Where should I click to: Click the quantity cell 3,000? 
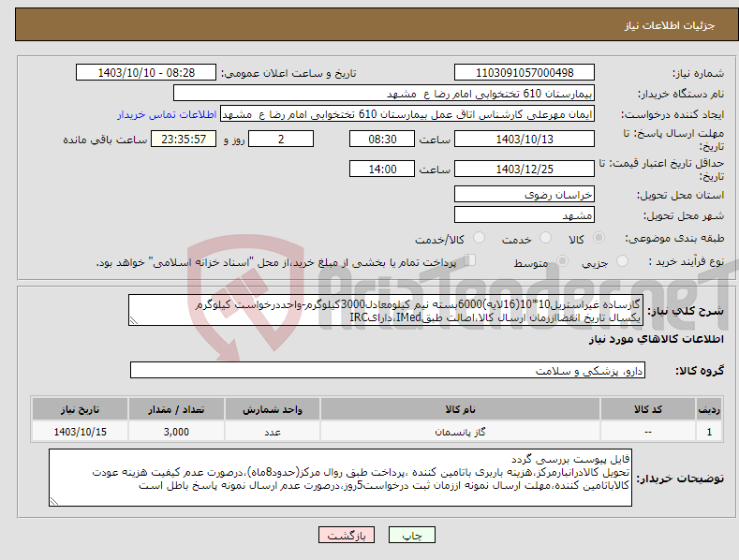click(176, 432)
